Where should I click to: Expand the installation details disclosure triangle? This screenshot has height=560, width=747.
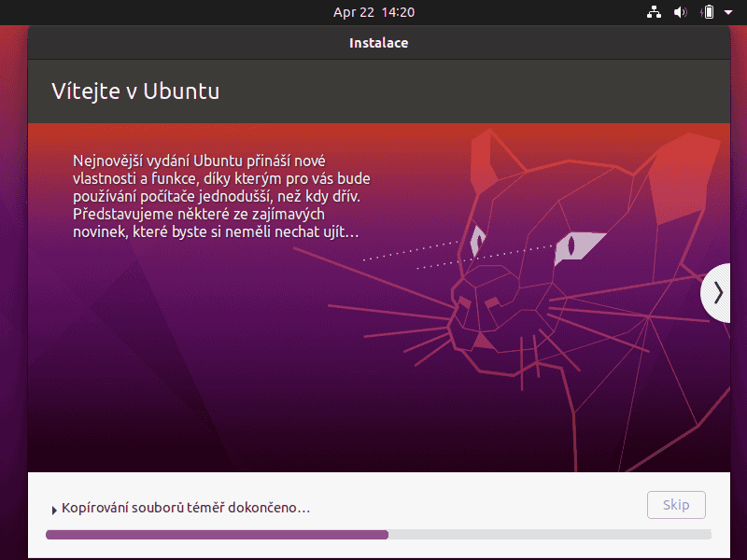(x=54, y=510)
